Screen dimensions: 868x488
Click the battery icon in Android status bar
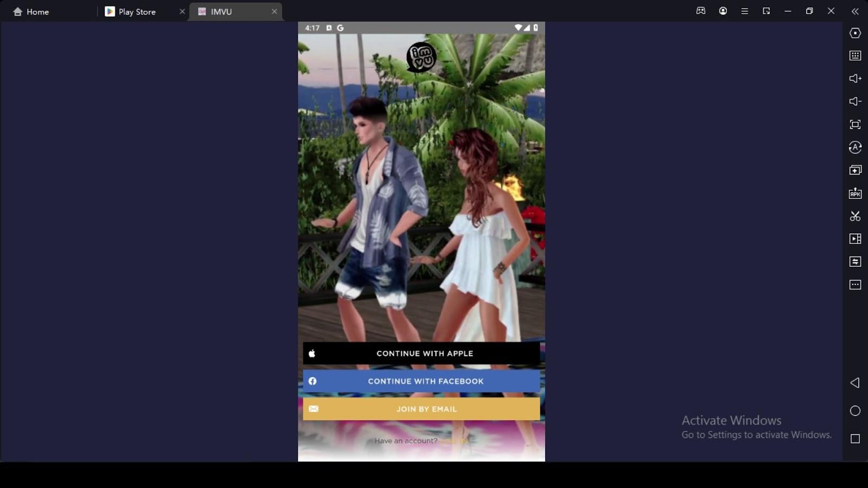pos(535,28)
